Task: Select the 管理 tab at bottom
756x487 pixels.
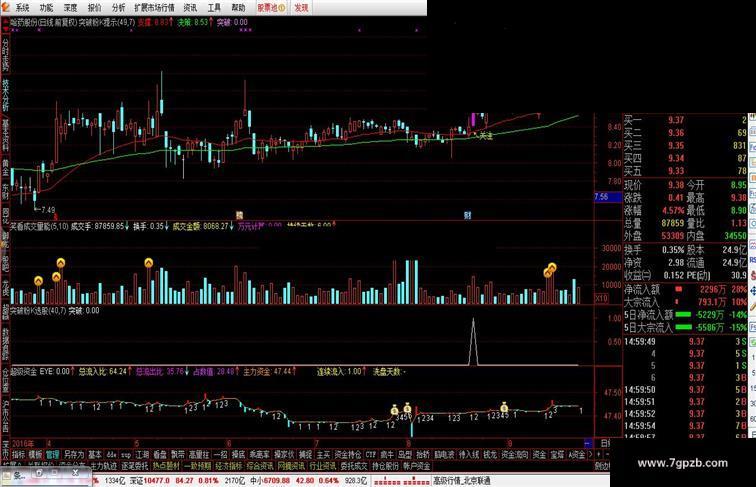Action: tap(53, 455)
